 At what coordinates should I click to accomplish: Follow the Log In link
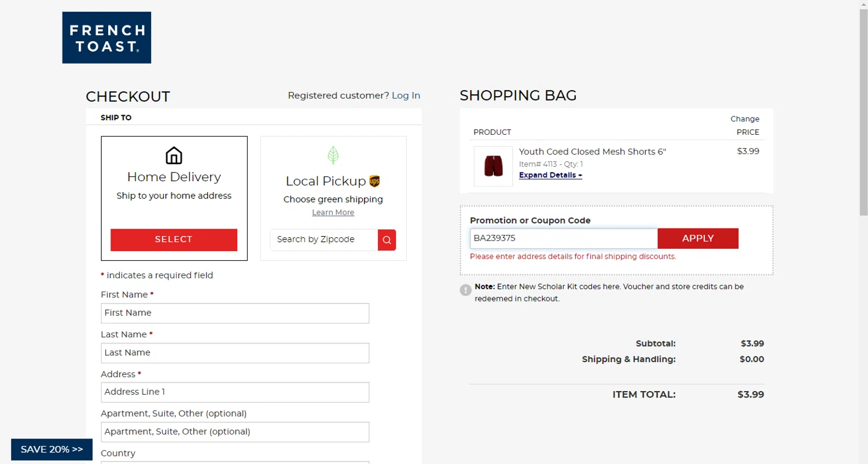[x=406, y=95]
